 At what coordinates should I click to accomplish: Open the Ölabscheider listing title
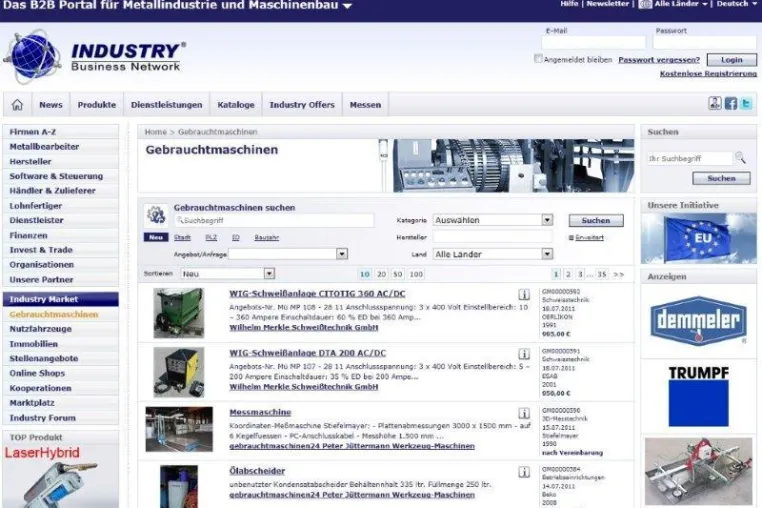[257, 471]
